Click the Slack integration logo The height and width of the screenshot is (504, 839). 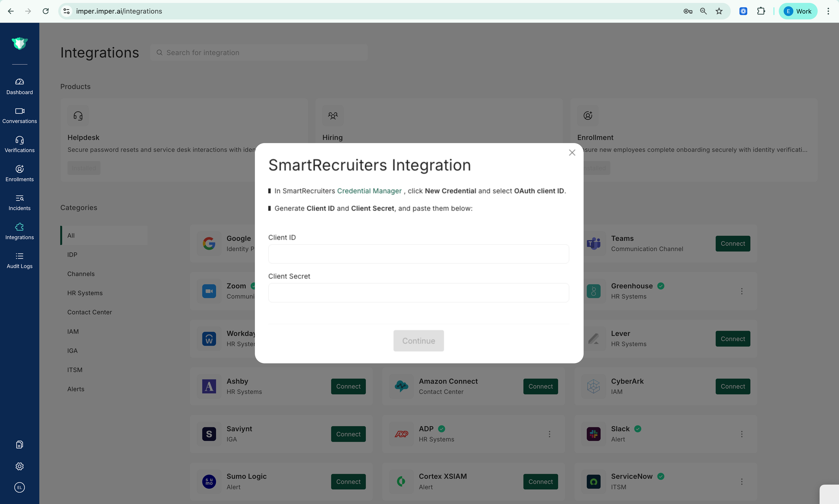click(x=594, y=434)
